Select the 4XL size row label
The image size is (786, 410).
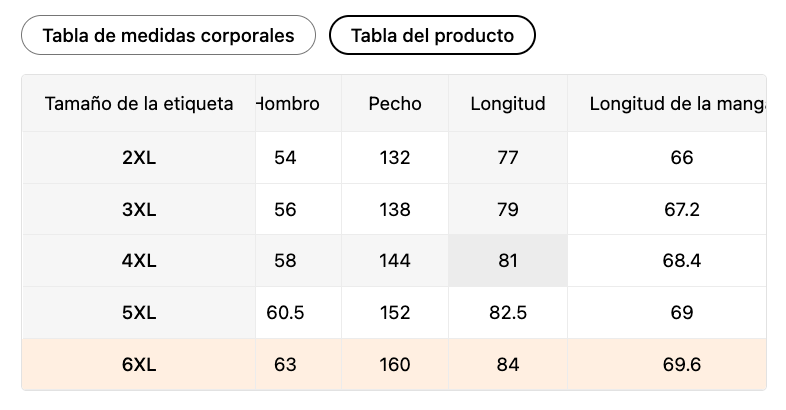tap(139, 261)
